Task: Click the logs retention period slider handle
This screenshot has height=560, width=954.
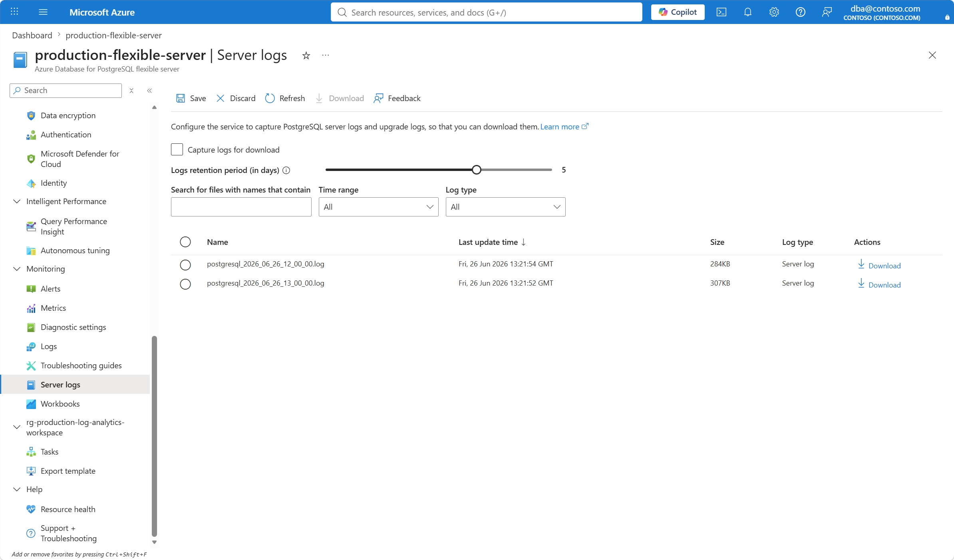Action: pos(476,170)
